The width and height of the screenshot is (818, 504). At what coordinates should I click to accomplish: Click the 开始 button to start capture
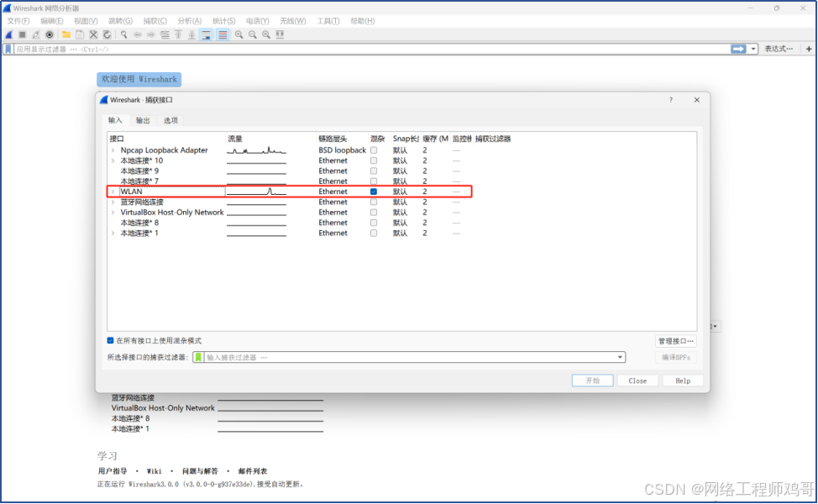[593, 381]
